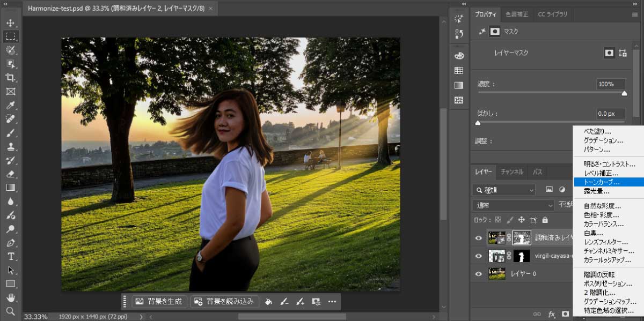Select the Frame tool

10,92
